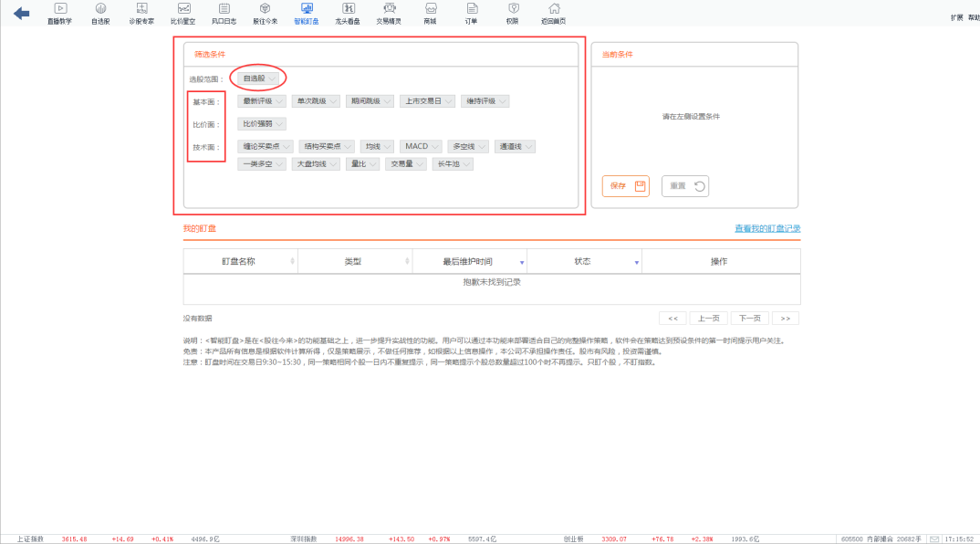Image resolution: width=980 pixels, height=544 pixels.
Task: Open the 股往今来 history tool
Action: [265, 13]
